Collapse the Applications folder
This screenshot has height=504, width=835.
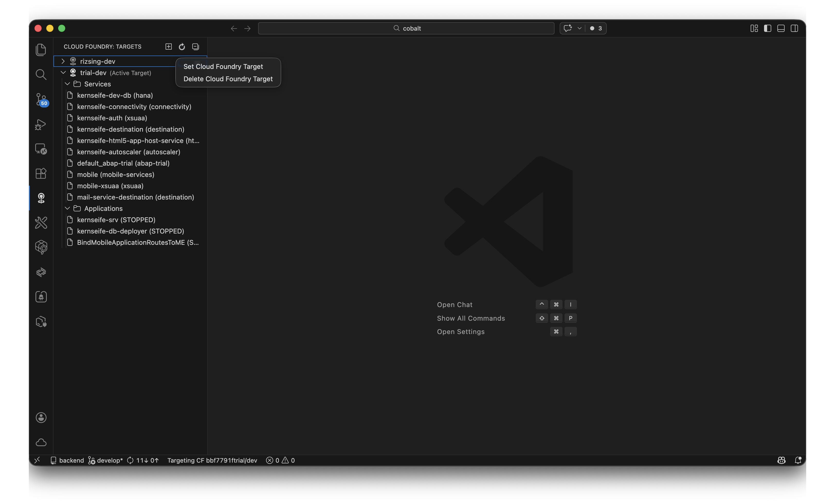67,209
